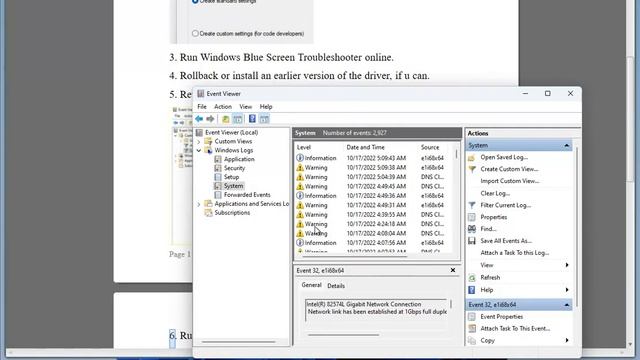Image resolution: width=640 pixels, height=360 pixels.
Task: Select the Event Viewer (Local) root node
Action: pyautogui.click(x=231, y=132)
